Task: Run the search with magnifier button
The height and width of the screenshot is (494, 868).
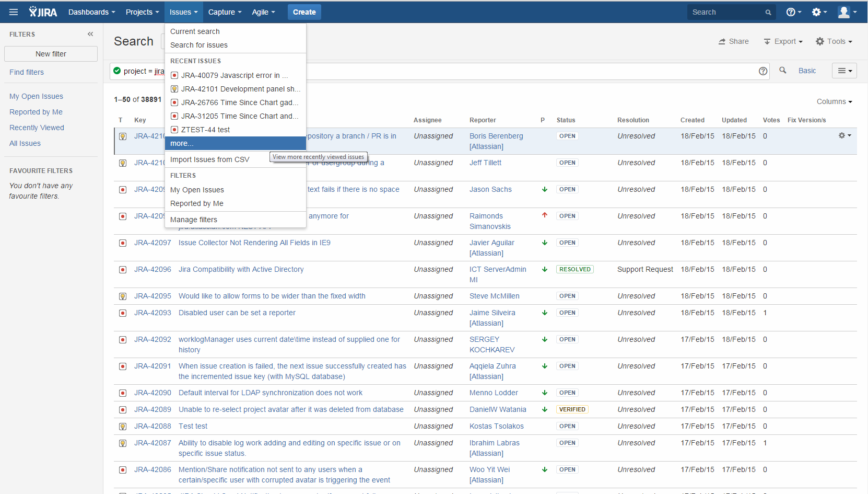Action: [x=782, y=70]
